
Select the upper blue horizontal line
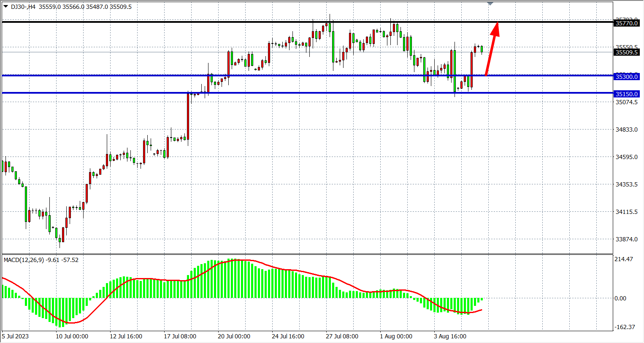[127, 76]
